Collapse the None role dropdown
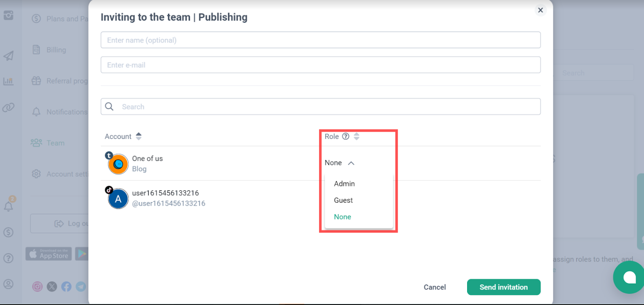This screenshot has height=305, width=644. [x=339, y=163]
